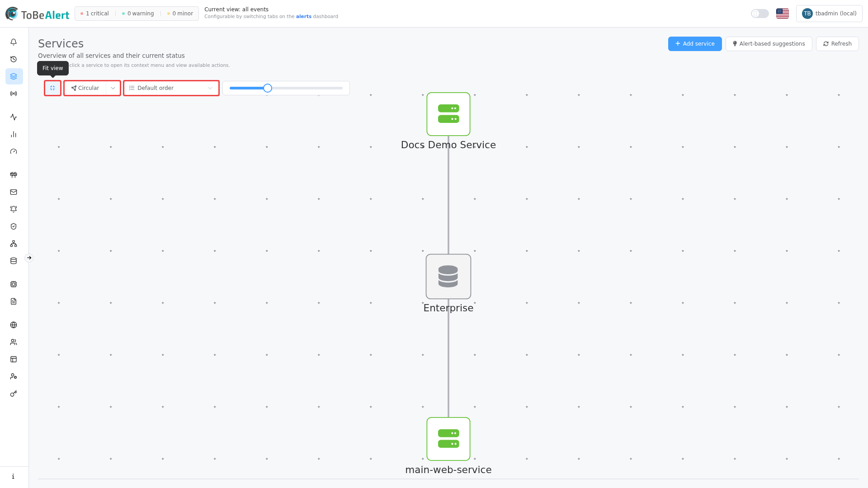
Task: Open the shield check icon in sidebar
Action: coord(14,226)
